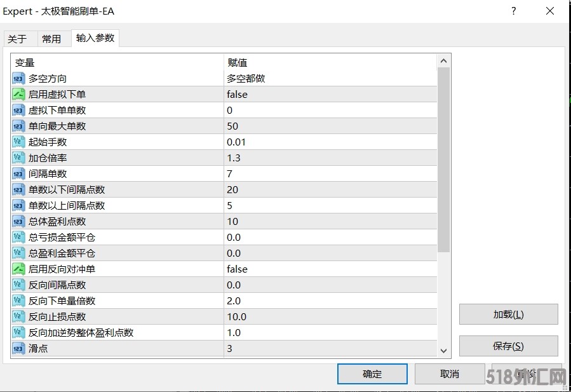The width and height of the screenshot is (571, 392).
Task: Click the icon beside 加仓倍率
Action: 18,158
